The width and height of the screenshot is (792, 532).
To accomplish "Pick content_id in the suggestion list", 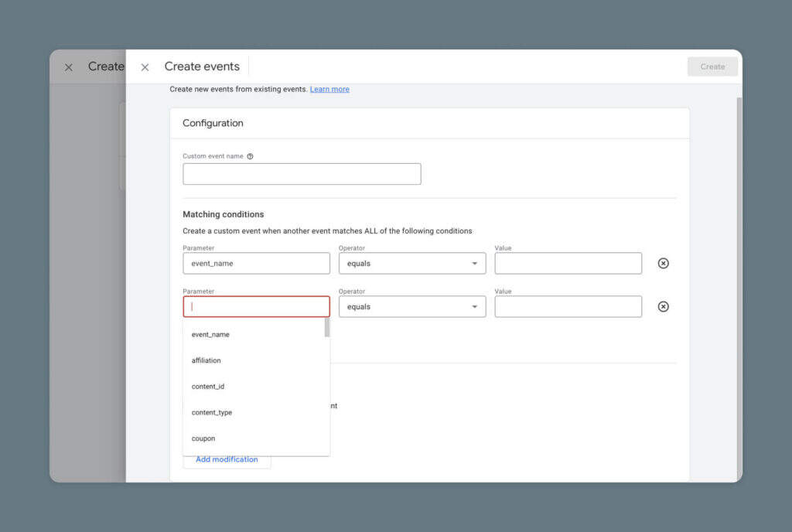I will click(208, 387).
